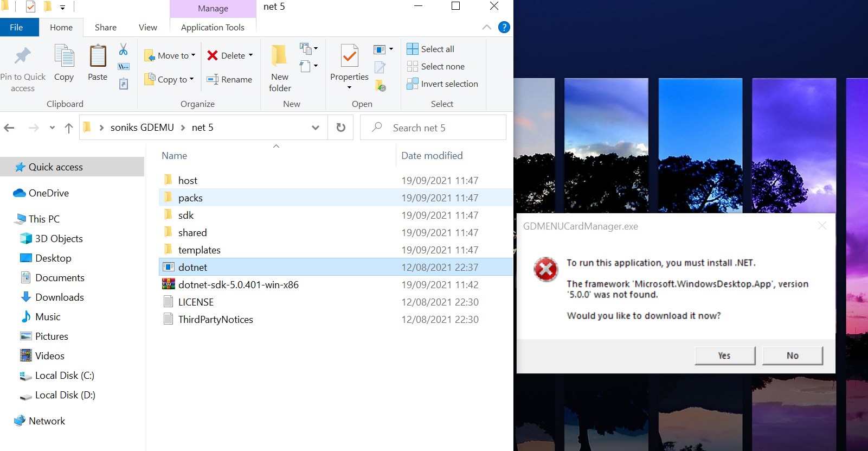Click the Up one level arrow

click(68, 128)
